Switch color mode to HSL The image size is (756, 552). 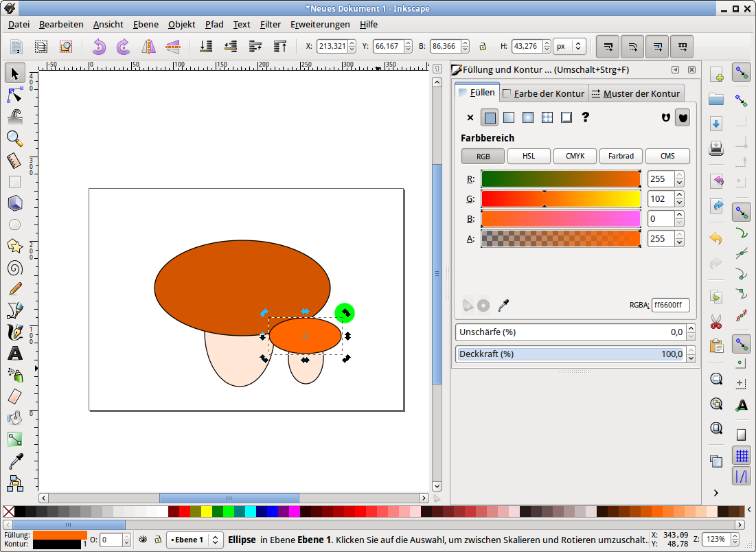click(x=529, y=156)
